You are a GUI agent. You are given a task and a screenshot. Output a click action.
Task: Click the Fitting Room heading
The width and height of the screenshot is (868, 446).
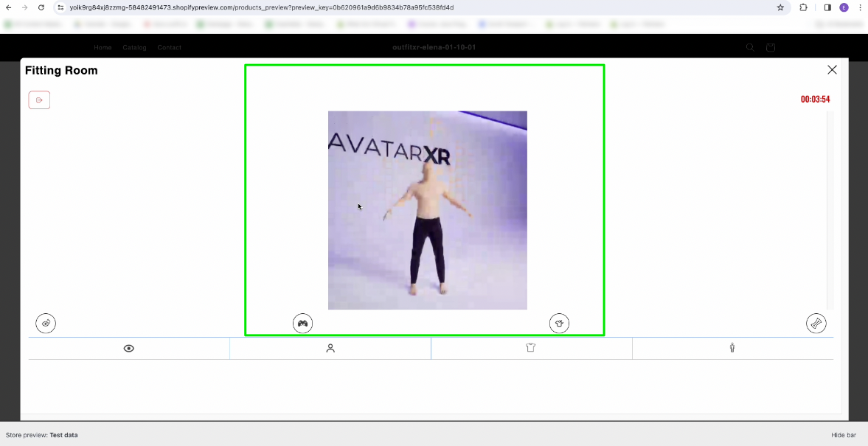(x=61, y=70)
